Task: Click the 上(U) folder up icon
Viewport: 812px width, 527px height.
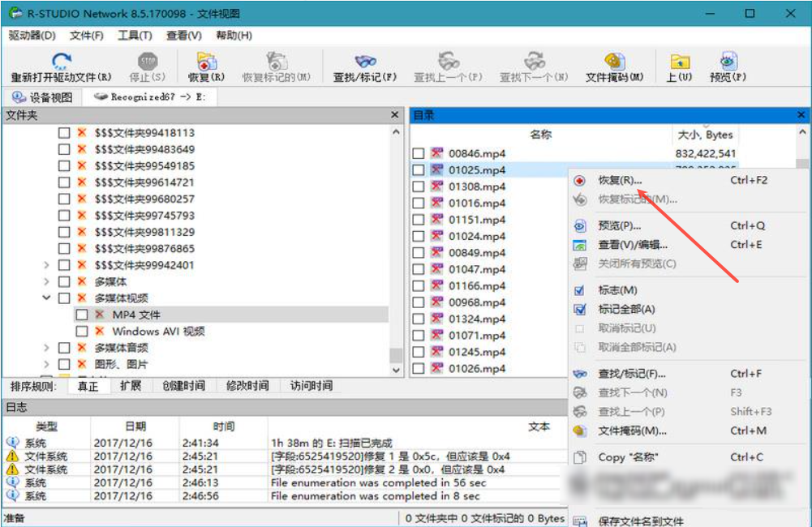Action: click(x=679, y=62)
